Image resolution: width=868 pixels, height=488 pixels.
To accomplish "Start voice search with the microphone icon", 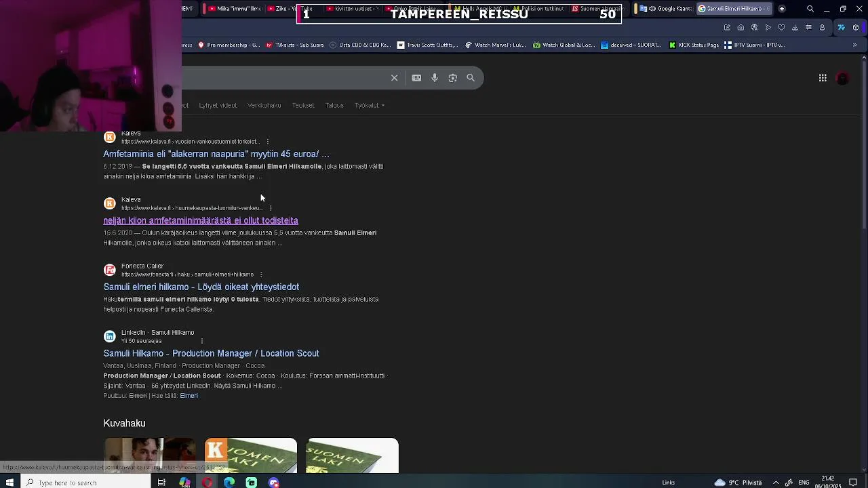I will [x=435, y=78].
